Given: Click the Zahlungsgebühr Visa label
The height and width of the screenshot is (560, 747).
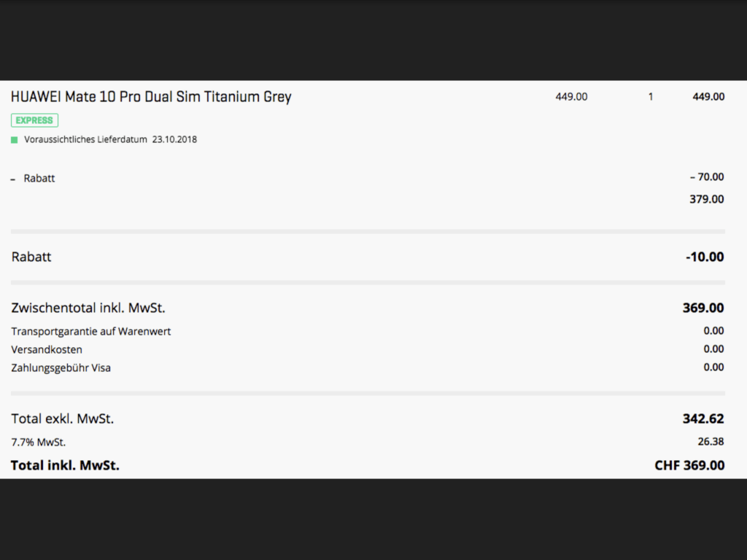Looking at the screenshot, I should tap(61, 367).
